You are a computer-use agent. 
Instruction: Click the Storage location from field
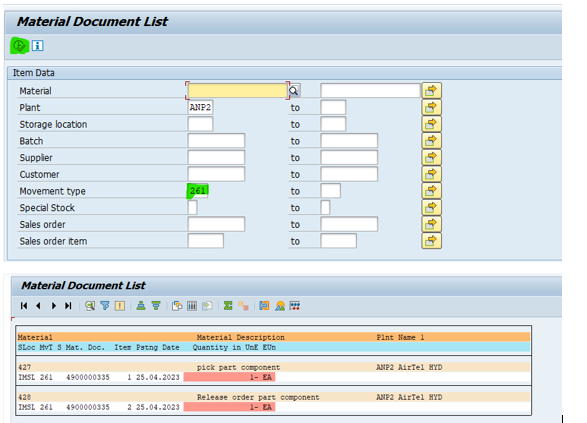tap(200, 124)
